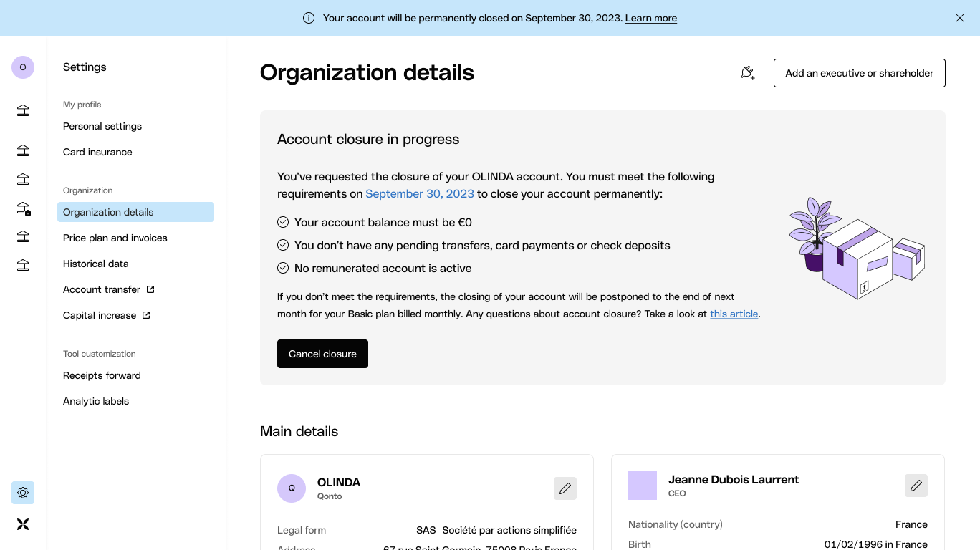The height and width of the screenshot is (550, 980).
Task: Click "SAS- Société par actions simplifiée" value
Action: pyautogui.click(x=496, y=530)
